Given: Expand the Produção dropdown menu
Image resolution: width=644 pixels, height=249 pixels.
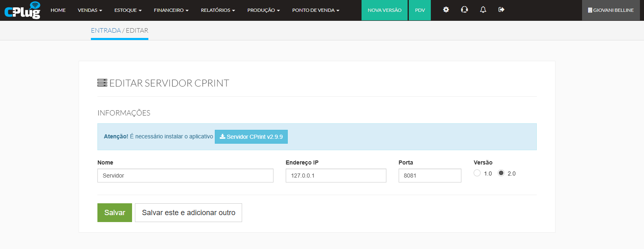Looking at the screenshot, I should 264,10.
